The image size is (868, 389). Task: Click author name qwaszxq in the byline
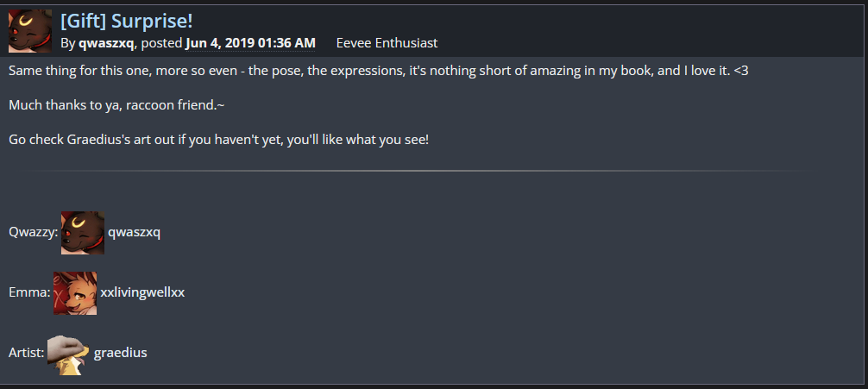[106, 42]
